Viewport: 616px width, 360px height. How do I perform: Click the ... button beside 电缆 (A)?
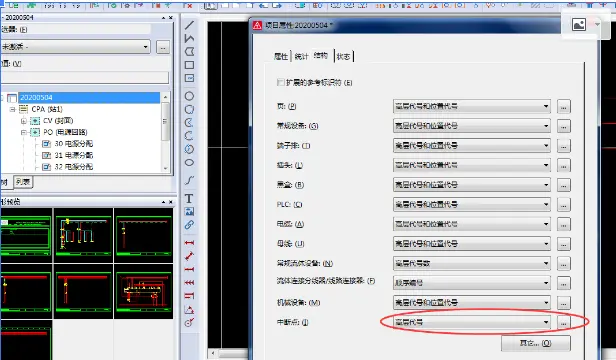pyautogui.click(x=563, y=224)
